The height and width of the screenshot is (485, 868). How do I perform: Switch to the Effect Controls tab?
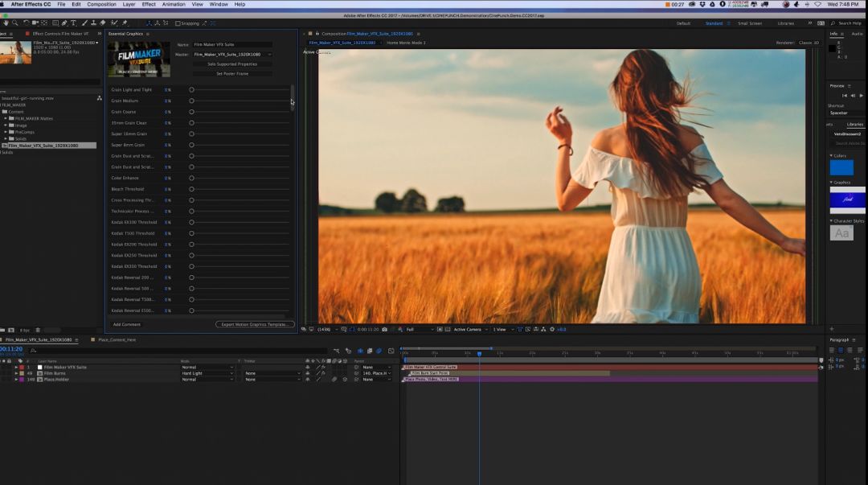click(60, 34)
